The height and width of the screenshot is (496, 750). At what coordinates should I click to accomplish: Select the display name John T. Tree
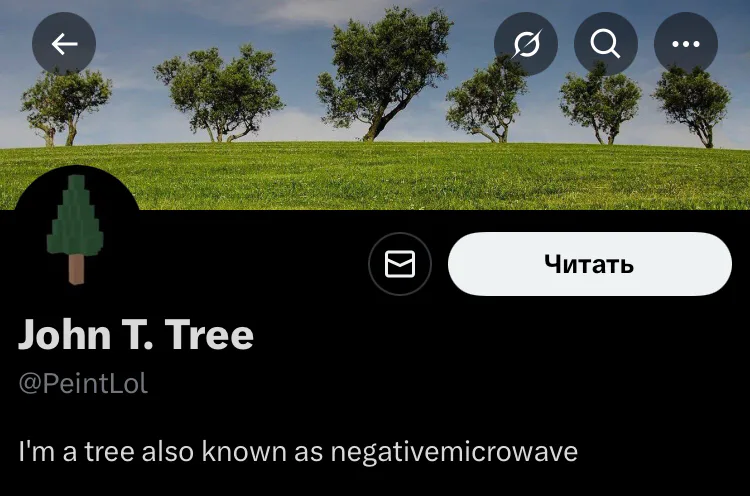click(136, 334)
